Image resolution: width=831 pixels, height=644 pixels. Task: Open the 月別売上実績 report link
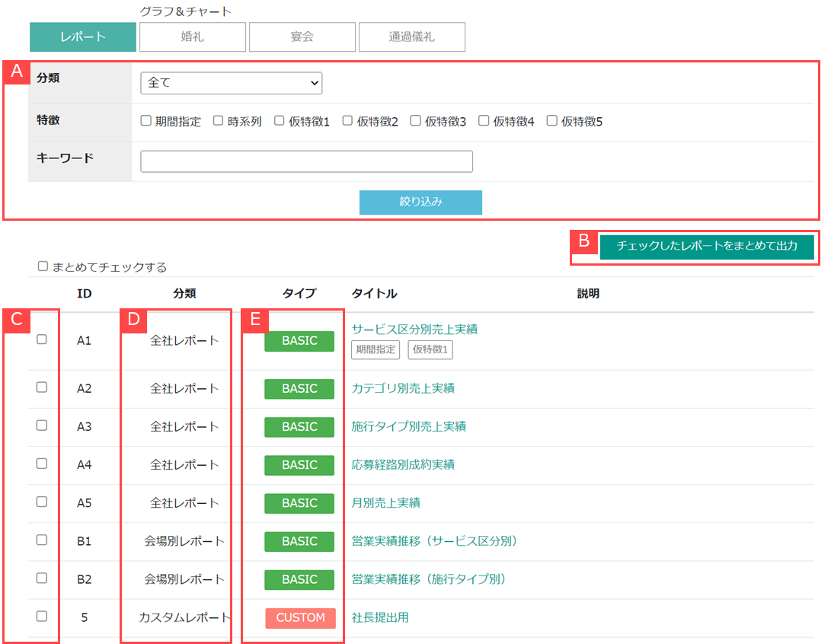[x=385, y=502]
